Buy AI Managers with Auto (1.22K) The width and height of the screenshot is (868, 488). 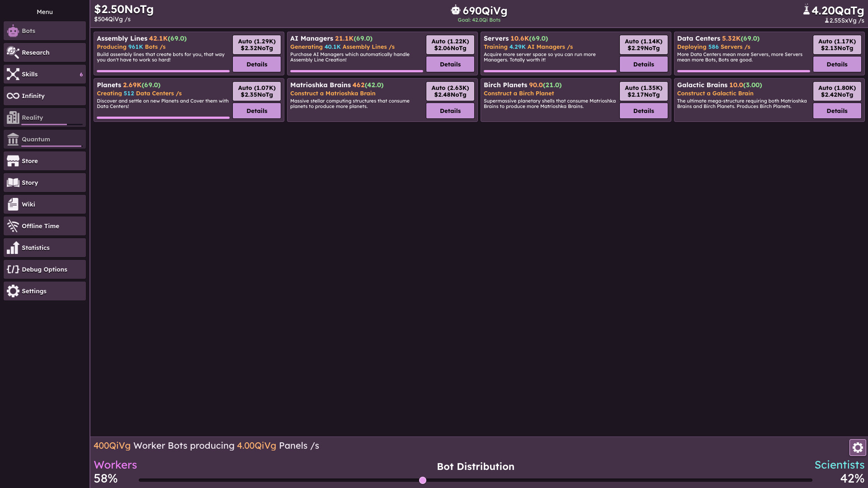[x=450, y=45]
